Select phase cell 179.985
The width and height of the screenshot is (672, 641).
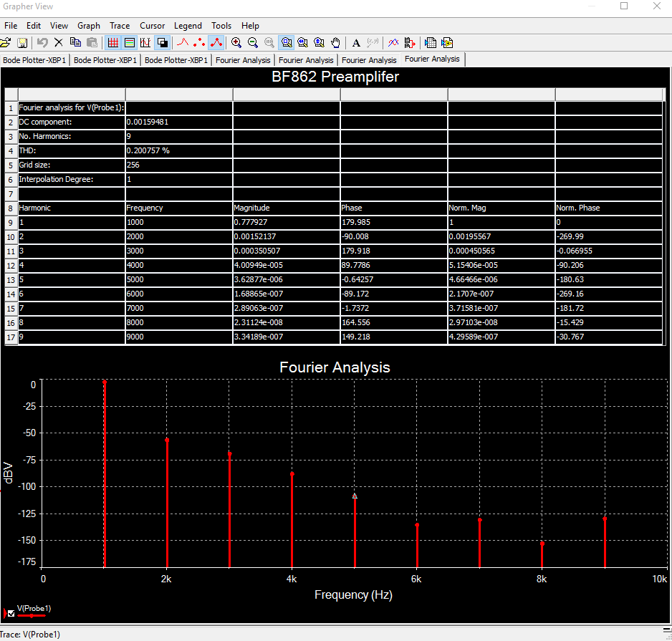394,222
